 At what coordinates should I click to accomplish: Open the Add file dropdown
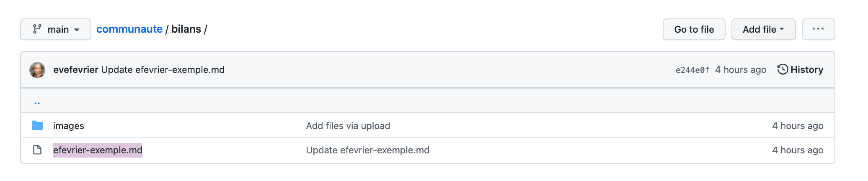tap(763, 29)
